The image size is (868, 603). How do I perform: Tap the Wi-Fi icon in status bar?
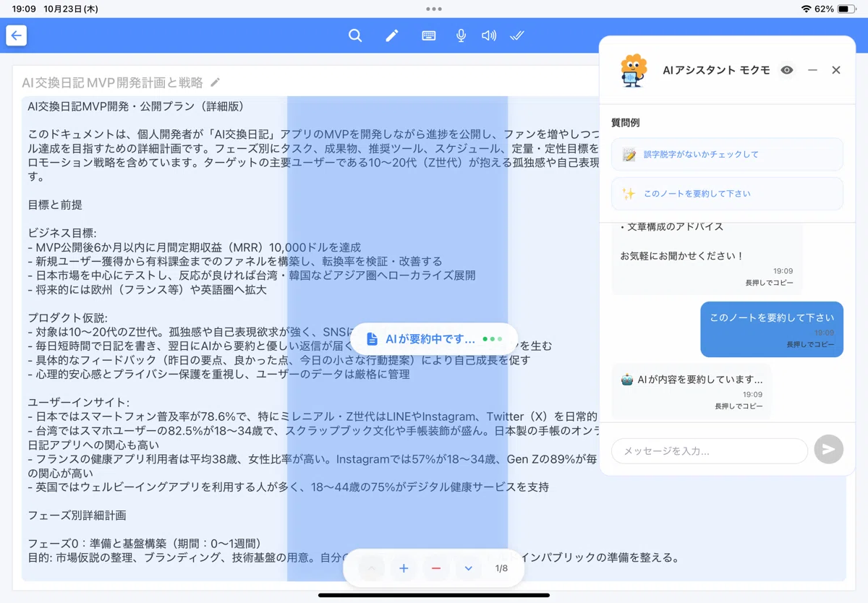(806, 9)
